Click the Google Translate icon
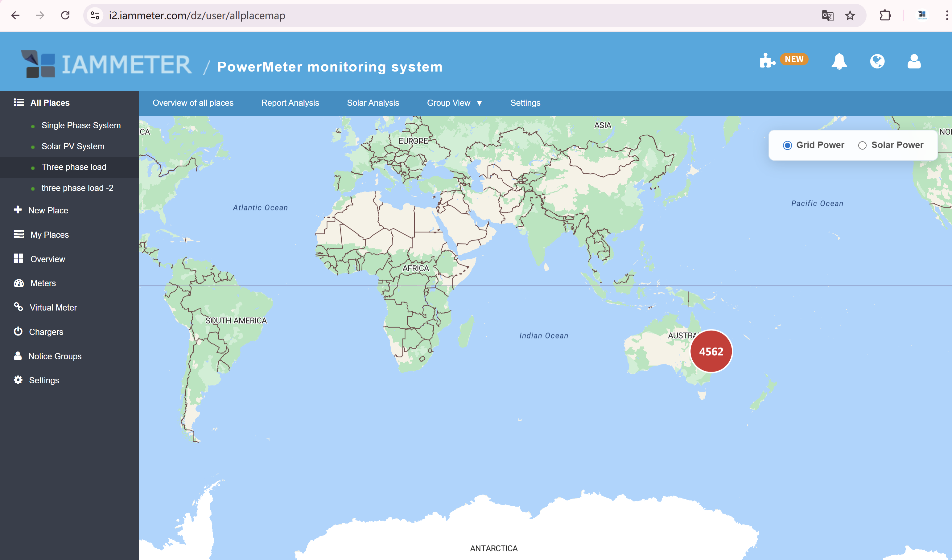 pos(827,15)
